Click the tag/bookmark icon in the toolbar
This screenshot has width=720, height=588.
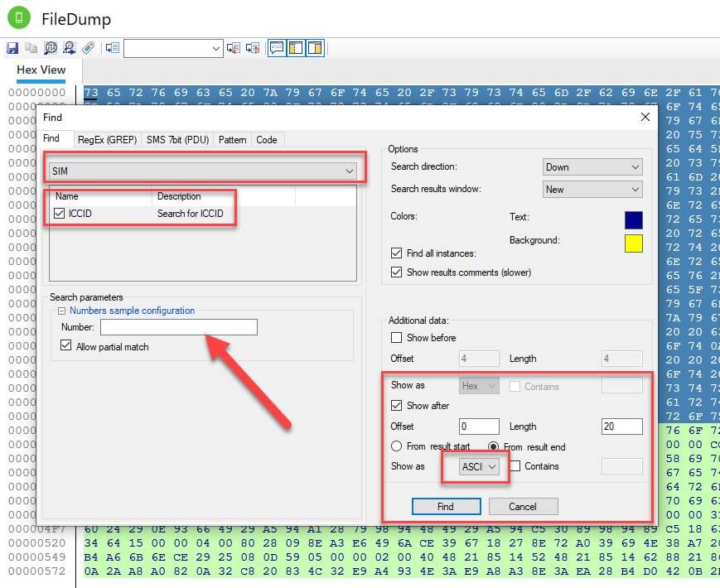(x=89, y=47)
